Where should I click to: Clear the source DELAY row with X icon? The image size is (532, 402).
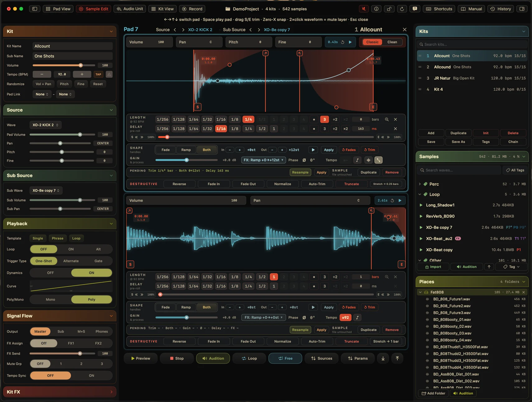coord(396,129)
